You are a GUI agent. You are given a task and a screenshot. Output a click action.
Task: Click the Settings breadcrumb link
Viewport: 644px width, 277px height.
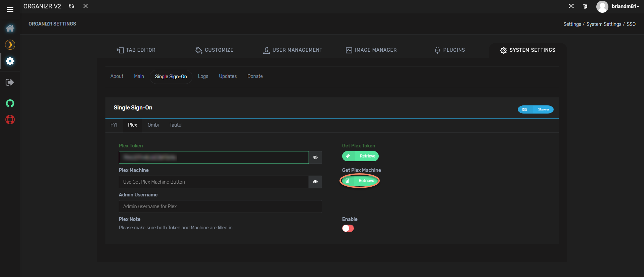click(572, 24)
